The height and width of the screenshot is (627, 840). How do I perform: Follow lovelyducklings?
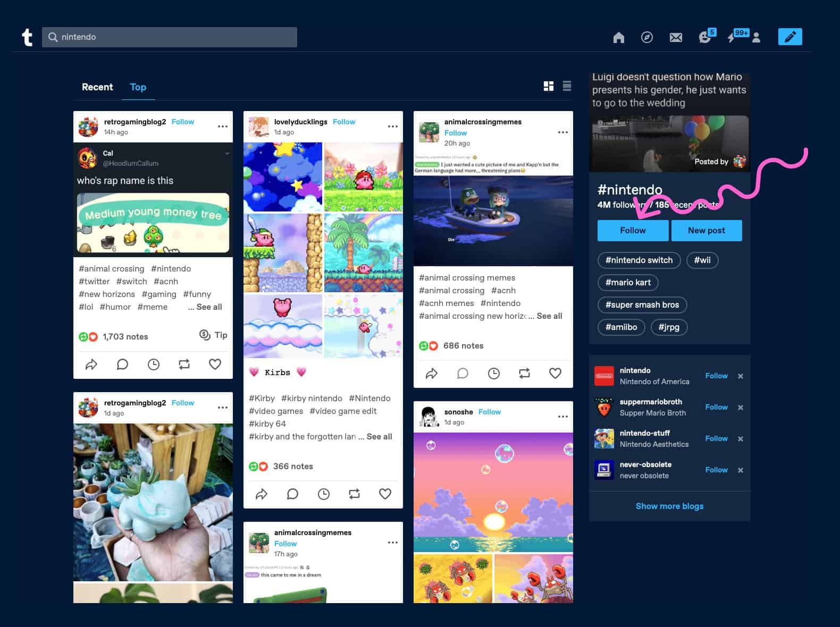point(344,122)
